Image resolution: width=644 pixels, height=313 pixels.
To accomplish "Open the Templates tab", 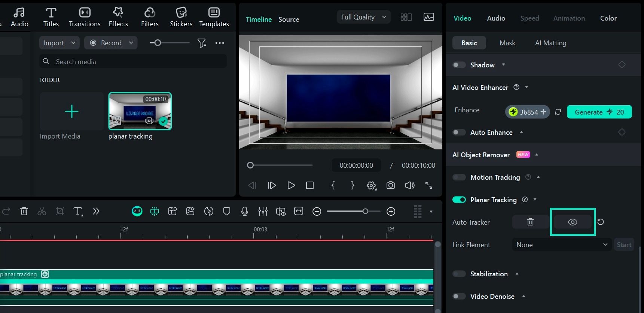I will [x=214, y=17].
